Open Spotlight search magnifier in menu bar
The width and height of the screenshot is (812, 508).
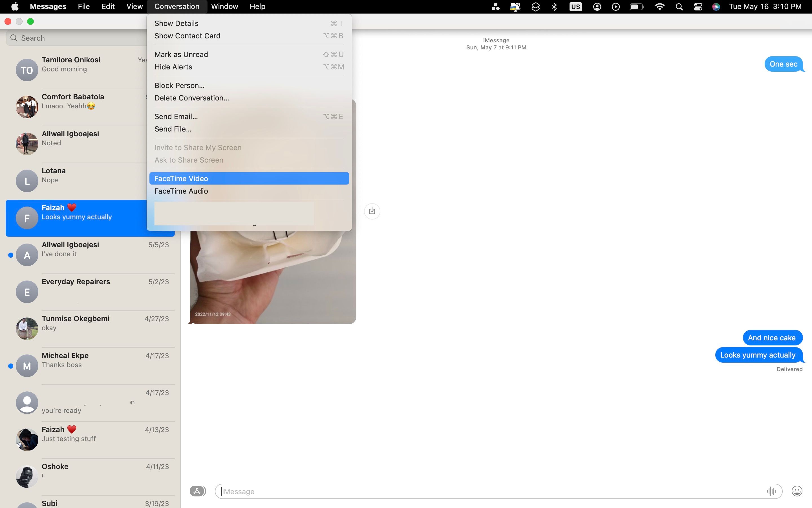[x=679, y=6]
